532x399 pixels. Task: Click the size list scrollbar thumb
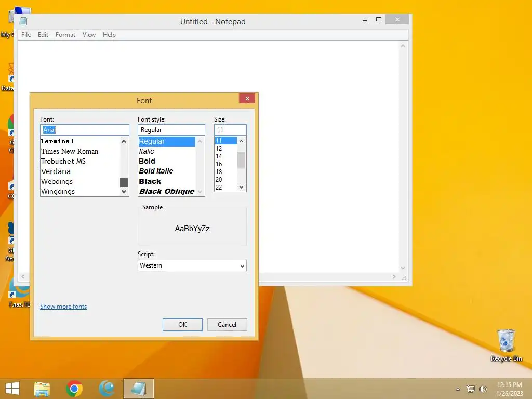(x=241, y=160)
